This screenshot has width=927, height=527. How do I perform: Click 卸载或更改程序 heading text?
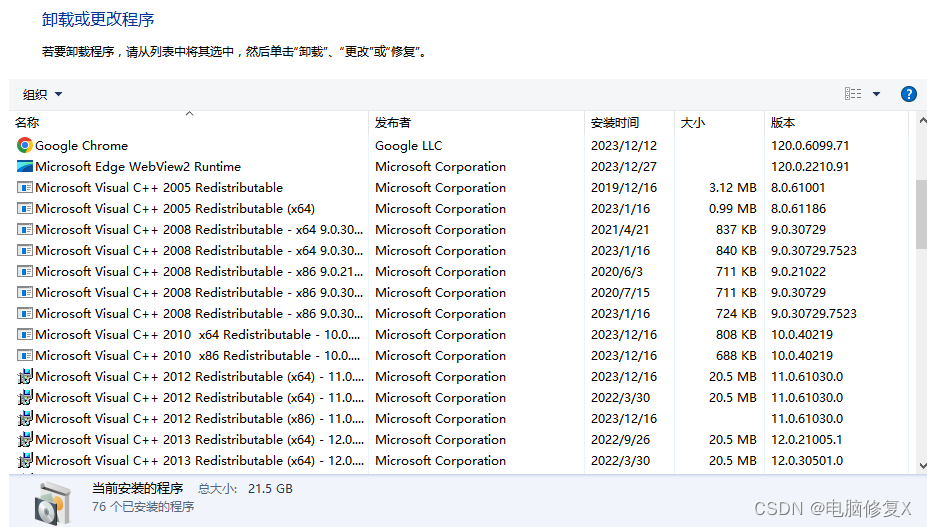pyautogui.click(x=98, y=20)
